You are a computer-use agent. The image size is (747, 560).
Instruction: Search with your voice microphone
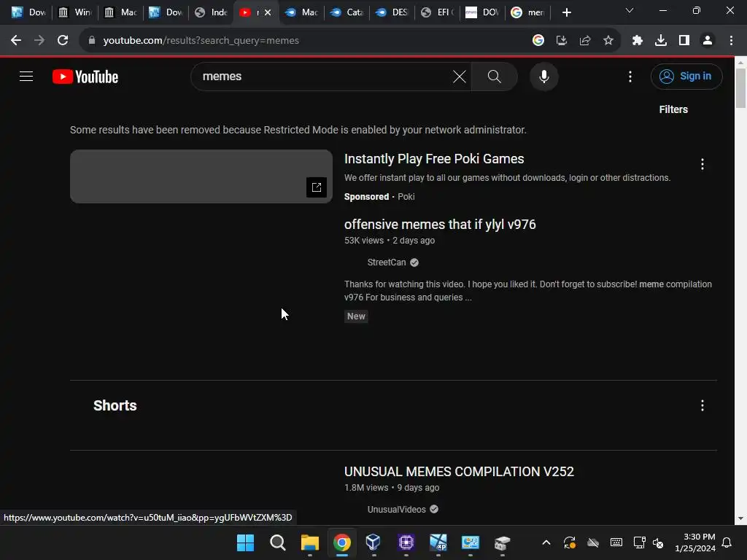click(543, 77)
